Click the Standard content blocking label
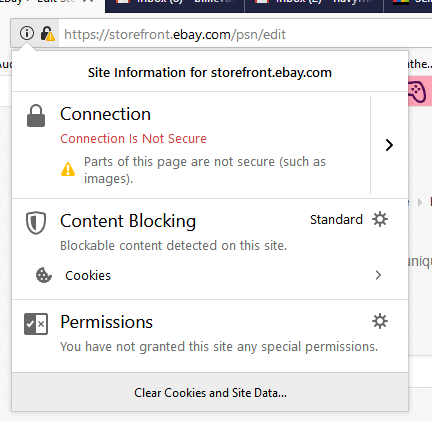432x421 pixels. [336, 220]
